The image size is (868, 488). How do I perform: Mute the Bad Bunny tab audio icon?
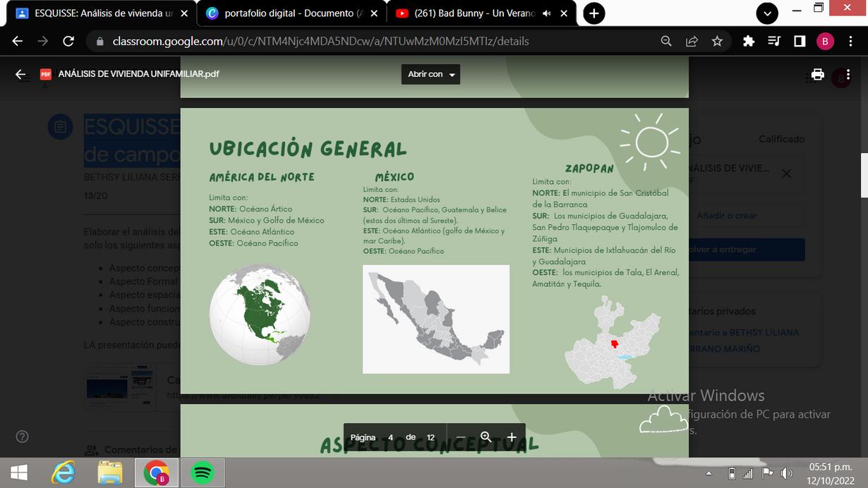click(546, 13)
